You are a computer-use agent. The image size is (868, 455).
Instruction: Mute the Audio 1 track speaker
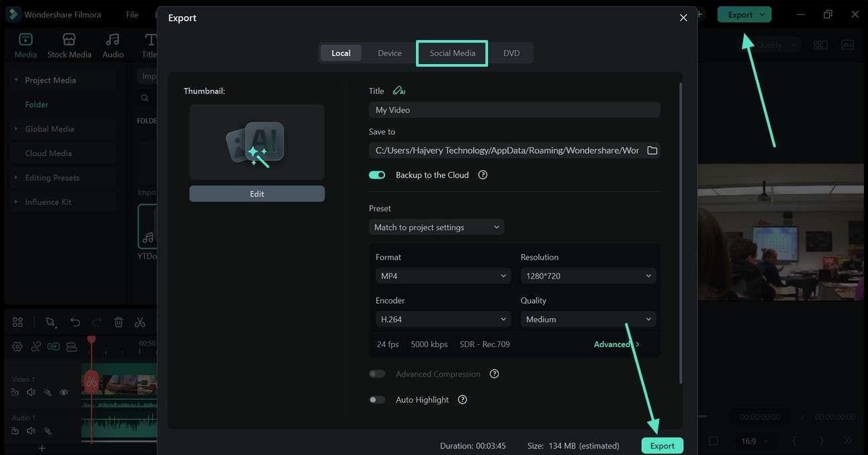tap(31, 431)
